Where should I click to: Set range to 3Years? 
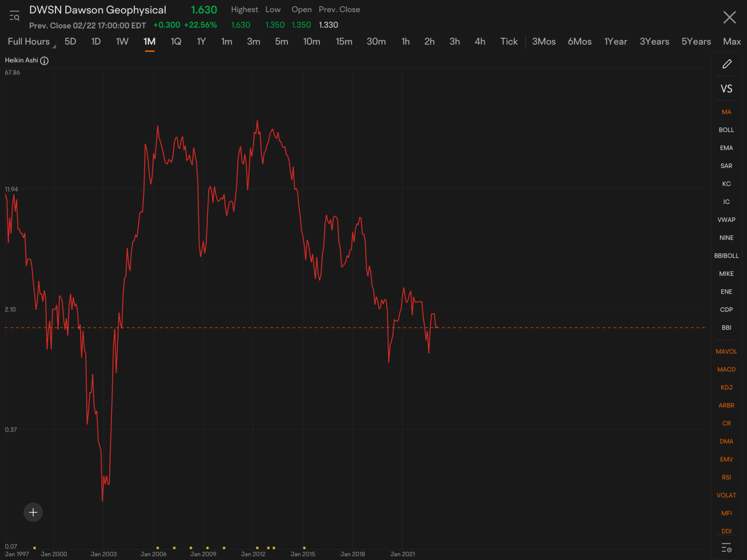pyautogui.click(x=655, y=42)
